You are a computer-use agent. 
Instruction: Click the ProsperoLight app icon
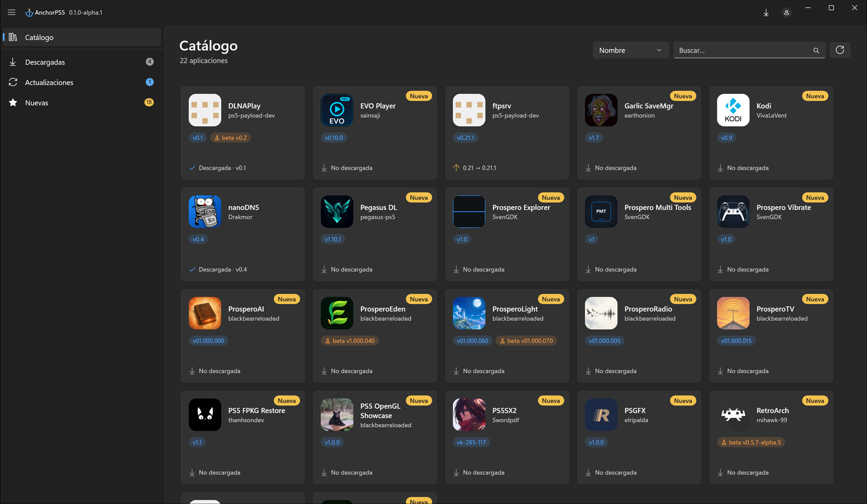[x=469, y=313]
